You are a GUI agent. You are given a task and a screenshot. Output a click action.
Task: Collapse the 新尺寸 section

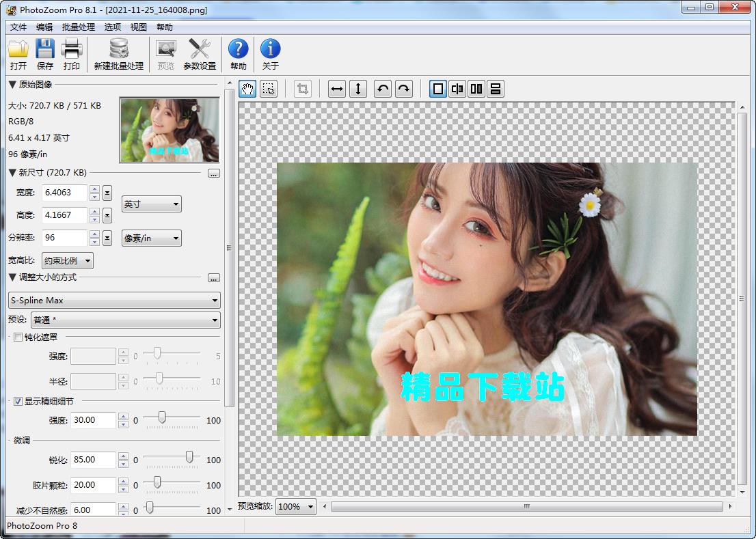12,172
